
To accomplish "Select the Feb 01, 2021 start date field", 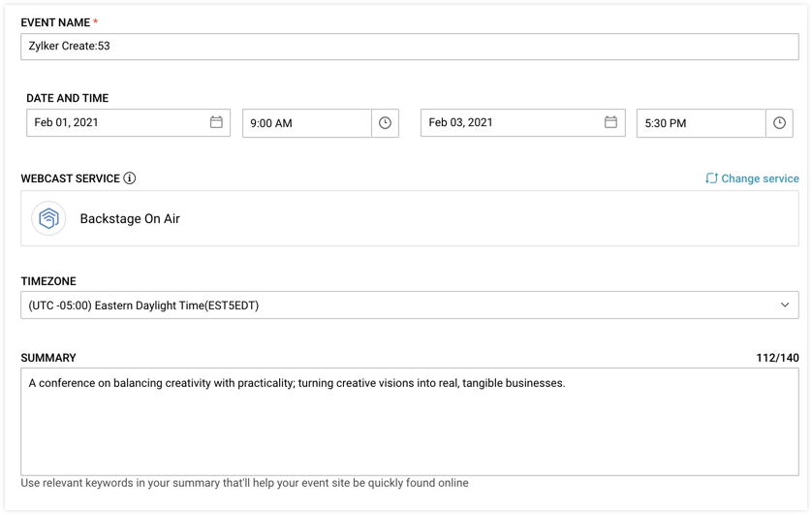I will coord(116,122).
